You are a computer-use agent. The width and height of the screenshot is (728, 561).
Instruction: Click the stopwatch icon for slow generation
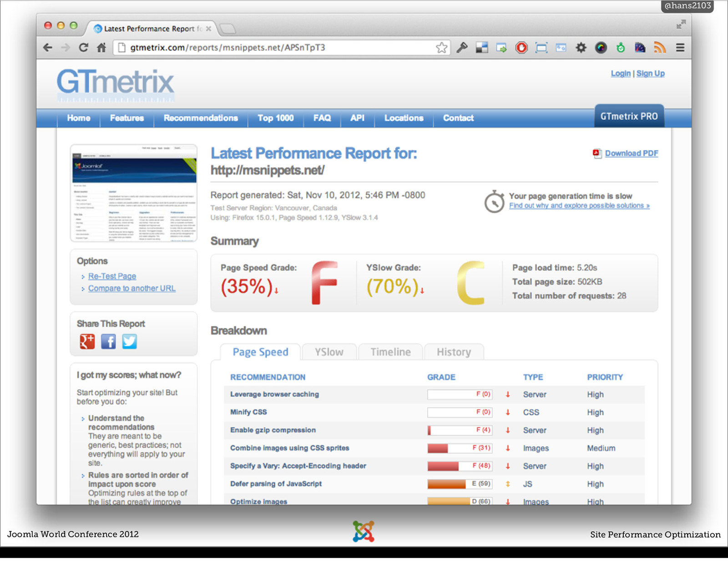(x=494, y=201)
